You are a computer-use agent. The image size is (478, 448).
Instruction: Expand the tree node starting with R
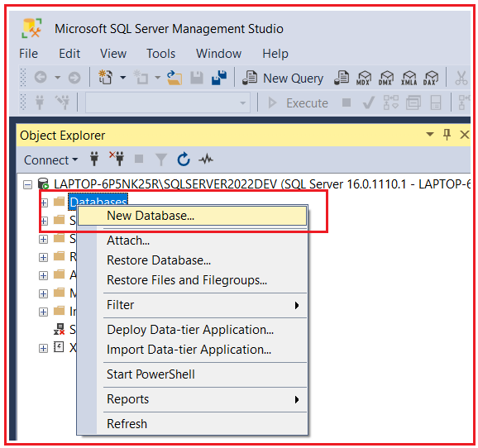43,258
